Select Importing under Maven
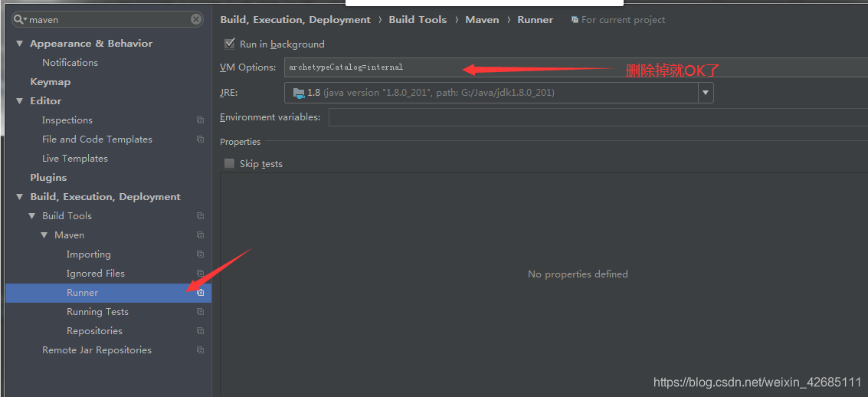This screenshot has height=397, width=868. pyautogui.click(x=89, y=254)
